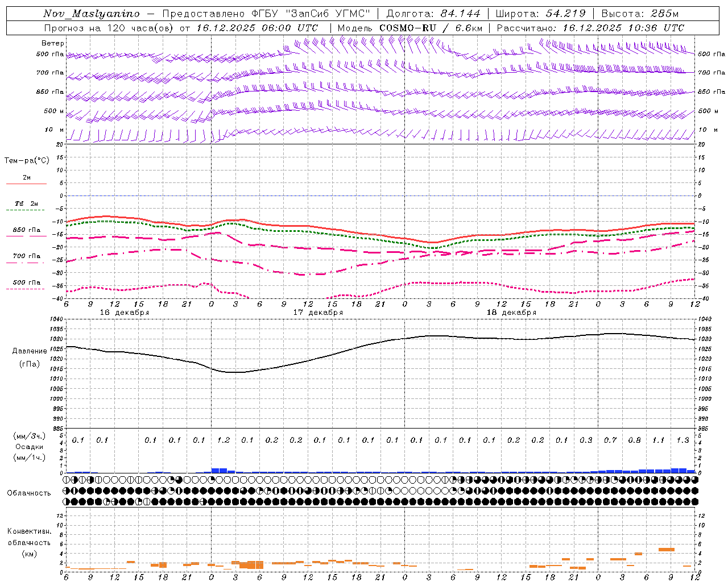Click the "Рассчитано: 16.12.2025 10:36 UTC" timestamp
Screen dimensions: 728x582
590,28
